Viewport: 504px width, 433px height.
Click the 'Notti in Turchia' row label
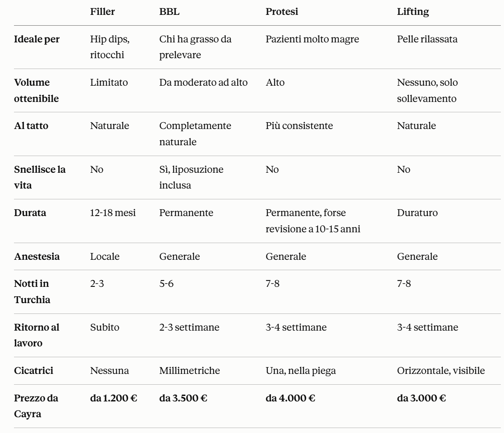click(x=32, y=292)
